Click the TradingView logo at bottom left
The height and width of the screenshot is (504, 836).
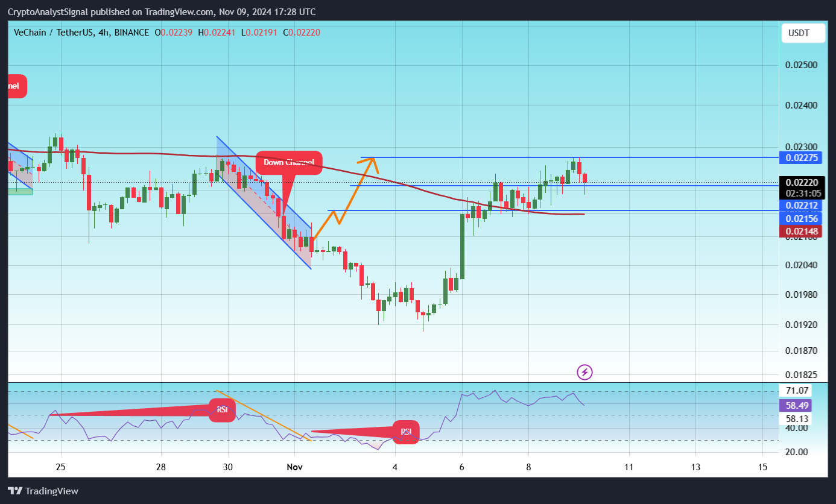pos(43,491)
